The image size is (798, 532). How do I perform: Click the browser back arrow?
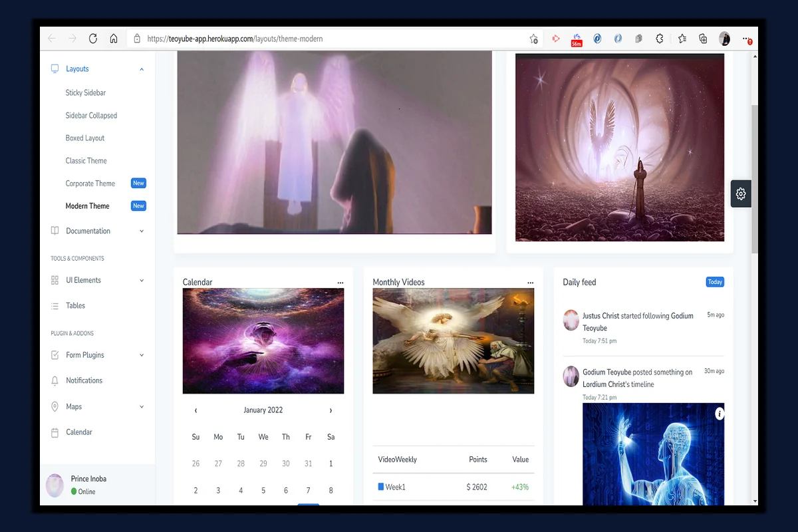point(52,39)
